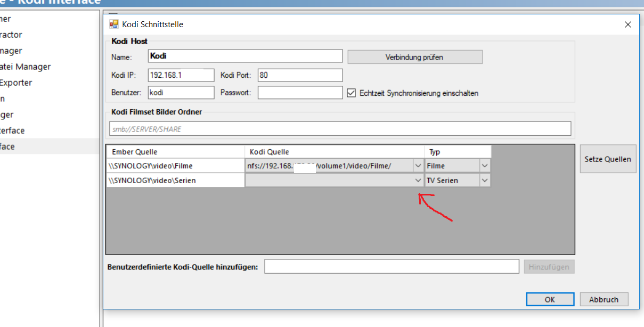The image size is (644, 327).
Task: Open empty Kodi Quelle dropdown for Serien row
Action: tap(418, 180)
